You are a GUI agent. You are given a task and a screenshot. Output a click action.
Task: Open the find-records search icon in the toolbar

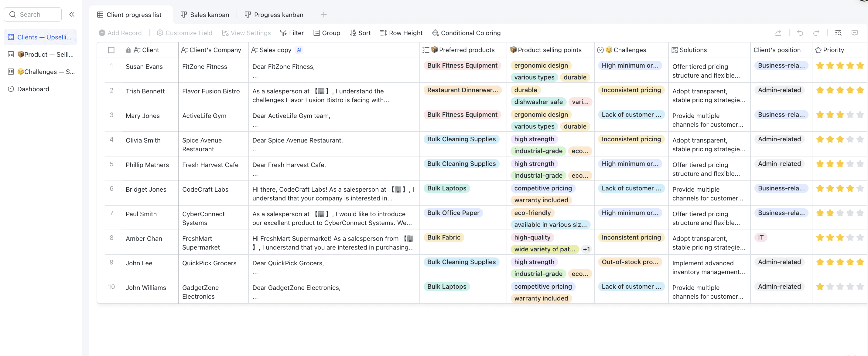click(x=838, y=33)
